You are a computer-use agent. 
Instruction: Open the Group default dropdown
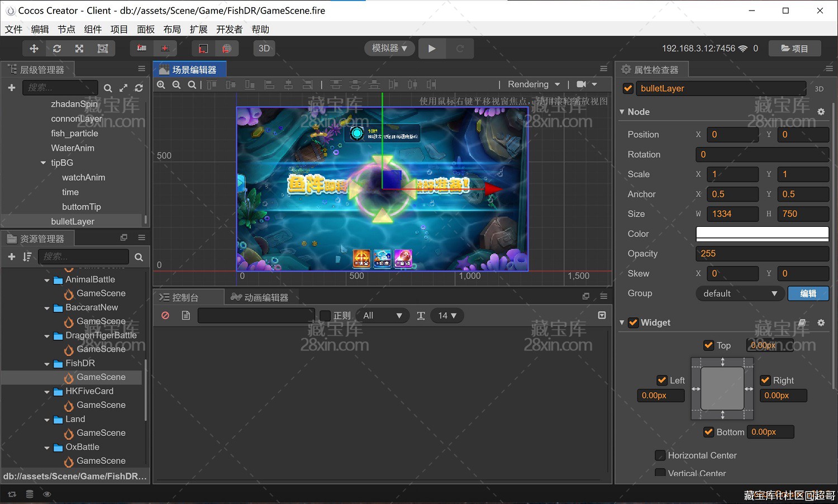point(739,293)
